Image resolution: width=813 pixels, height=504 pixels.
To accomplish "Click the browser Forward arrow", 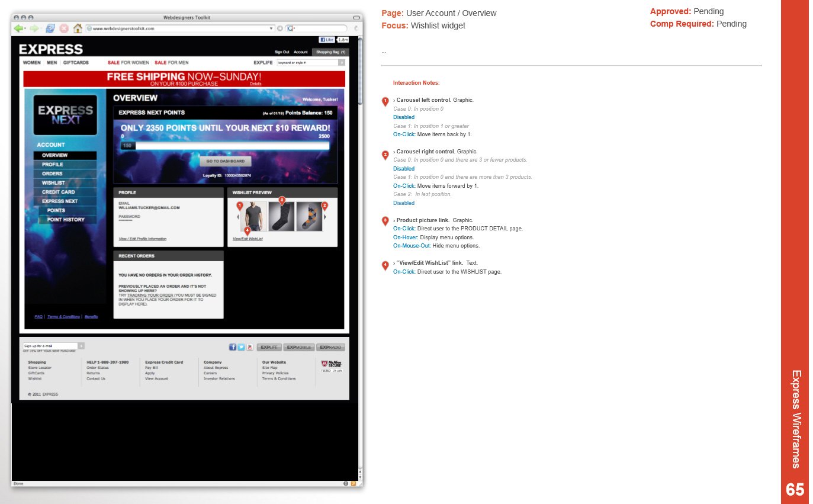I will click(x=34, y=28).
